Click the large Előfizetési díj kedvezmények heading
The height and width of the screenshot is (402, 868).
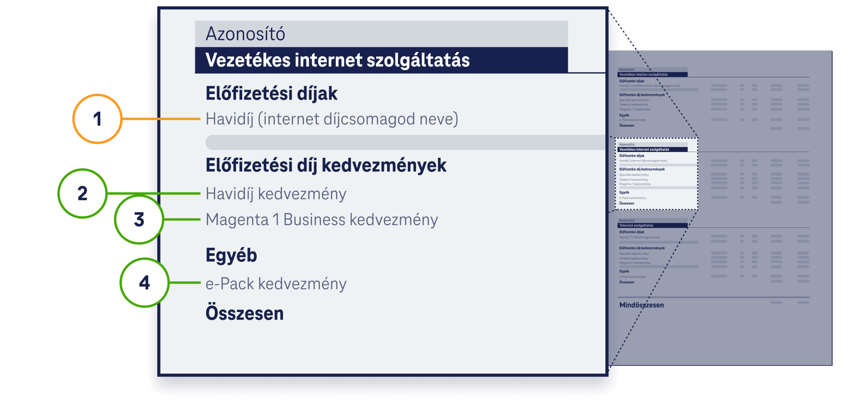point(326,165)
